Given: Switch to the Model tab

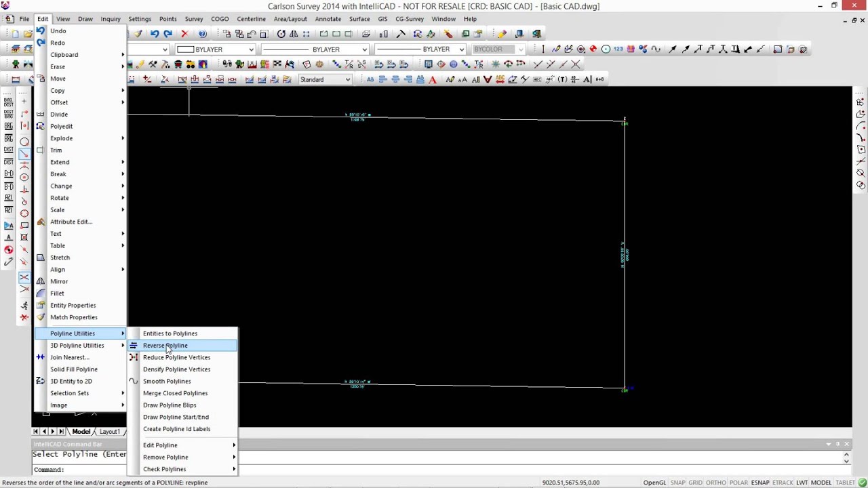Looking at the screenshot, I should point(81,432).
